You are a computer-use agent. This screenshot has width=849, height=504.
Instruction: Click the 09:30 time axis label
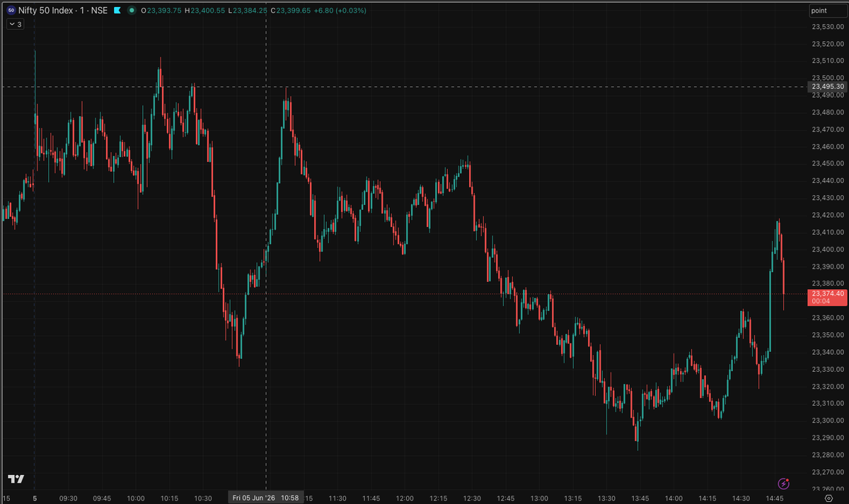tap(69, 498)
